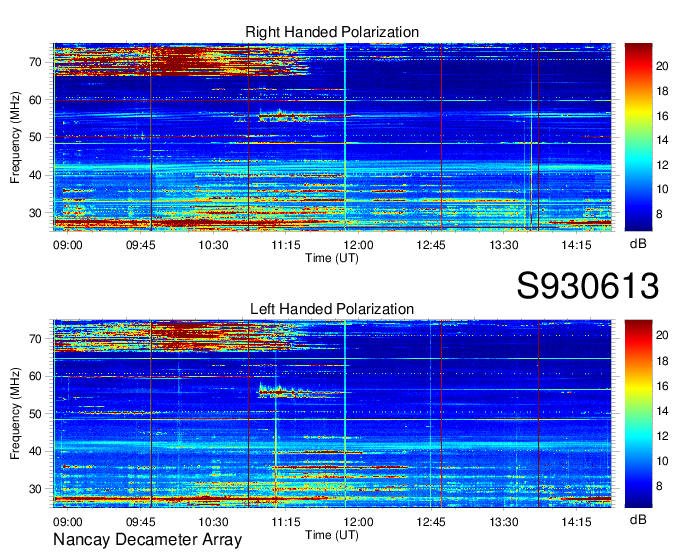Screen dimensions: 680x552
Task: Click the 'Right Handed Polarization' title
Action: click(x=332, y=32)
